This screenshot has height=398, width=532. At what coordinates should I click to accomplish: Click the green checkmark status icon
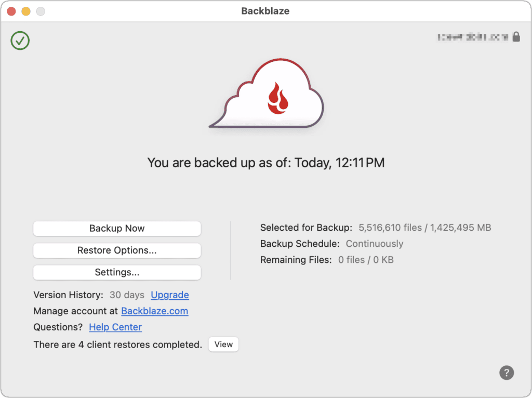tap(20, 41)
